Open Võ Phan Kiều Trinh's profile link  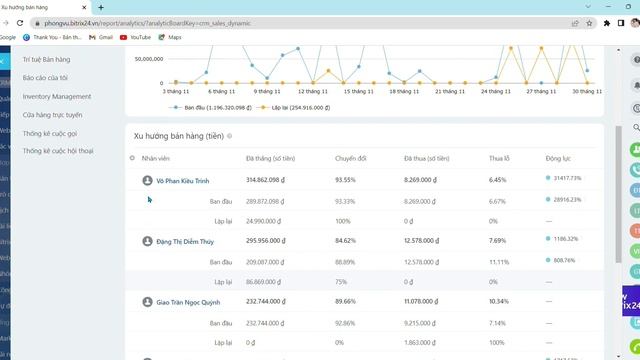(182, 181)
